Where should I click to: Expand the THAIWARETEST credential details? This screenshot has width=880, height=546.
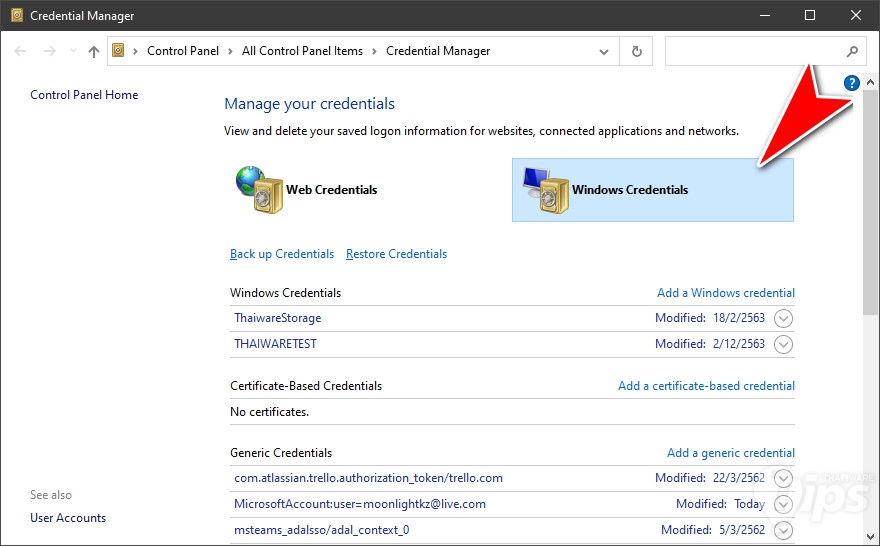784,344
